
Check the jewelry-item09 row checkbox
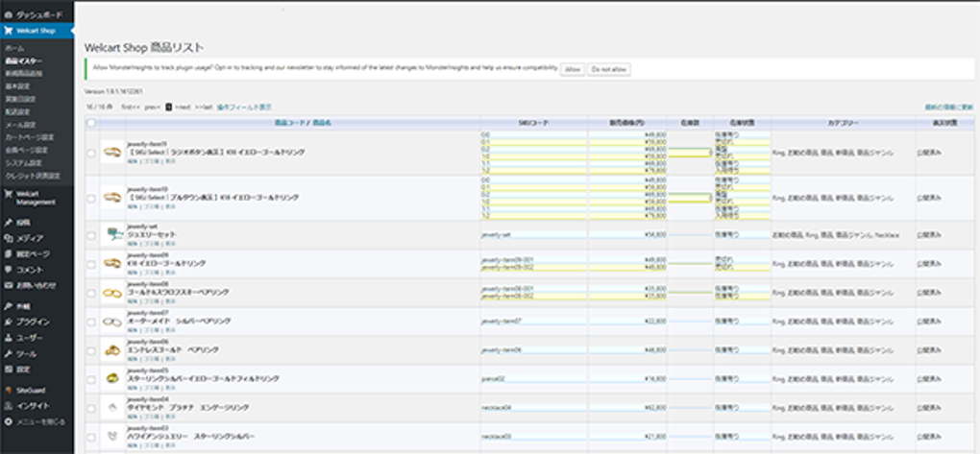coord(91,265)
